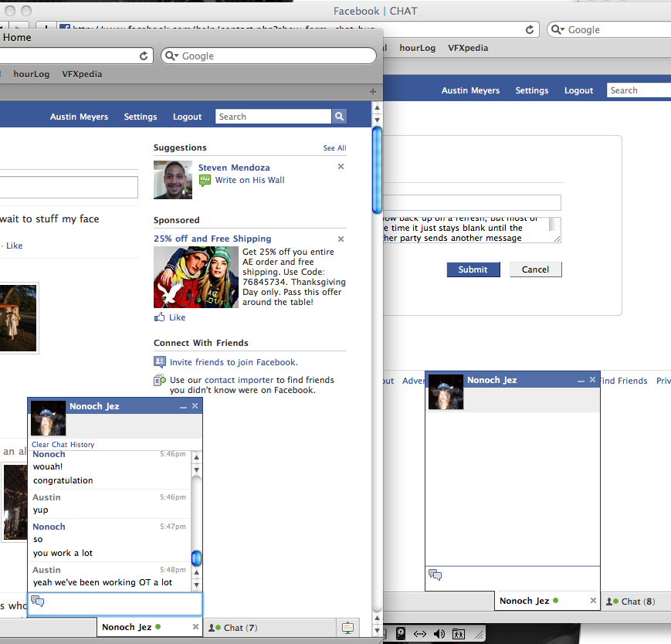
Task: Toggle the Chat (8) buddy list
Action: click(x=631, y=601)
